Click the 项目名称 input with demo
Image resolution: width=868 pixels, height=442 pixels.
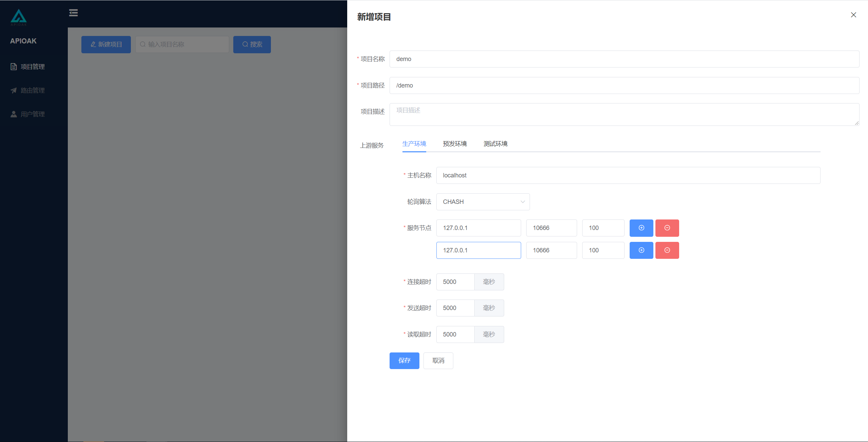click(x=624, y=59)
